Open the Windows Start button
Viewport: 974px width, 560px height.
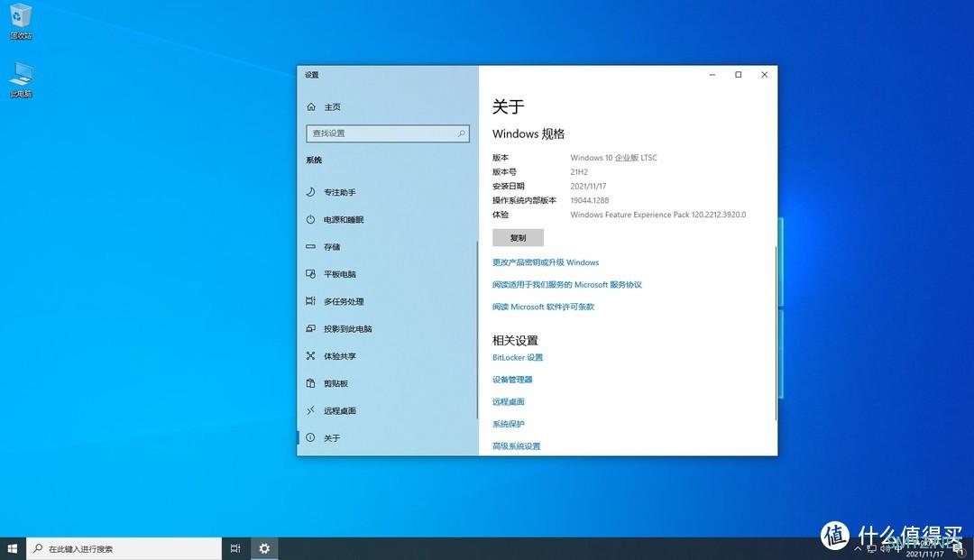(x=13, y=549)
